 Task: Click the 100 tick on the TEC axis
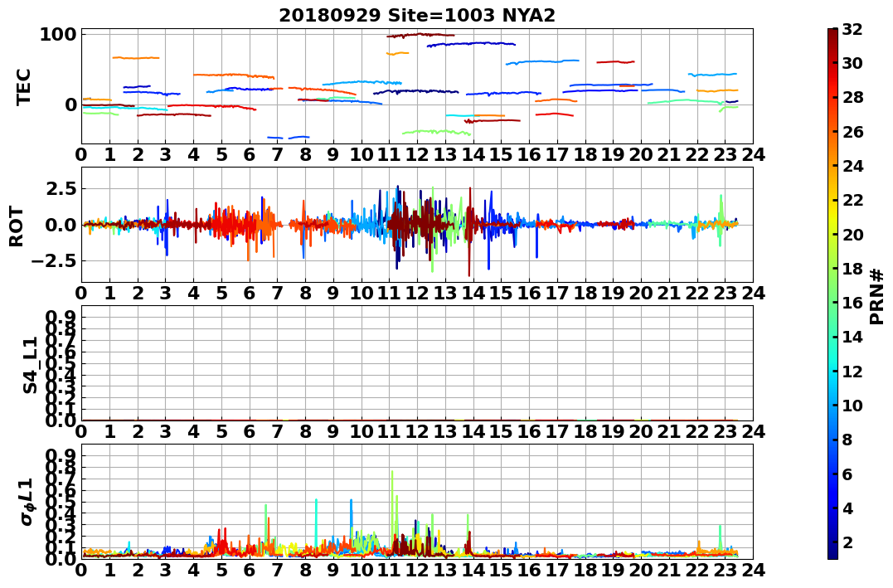click(58, 35)
